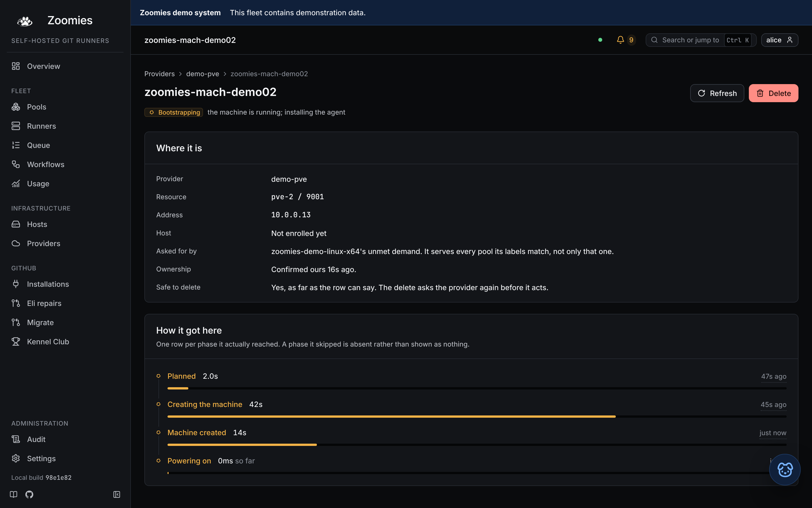The image size is (812, 508).
Task: Click the Search or jump to field
Action: 701,40
